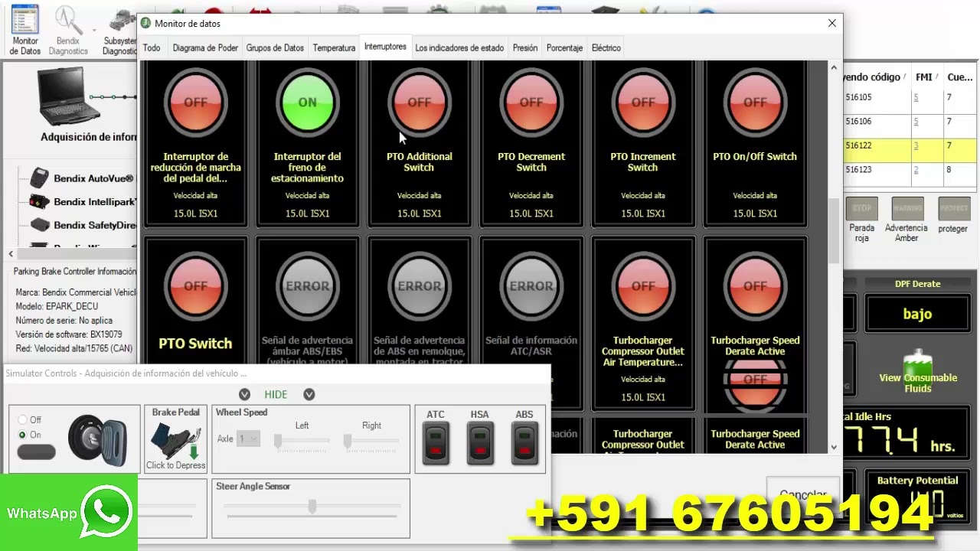
Task: Switch to the Eléctrico tab
Action: [606, 47]
